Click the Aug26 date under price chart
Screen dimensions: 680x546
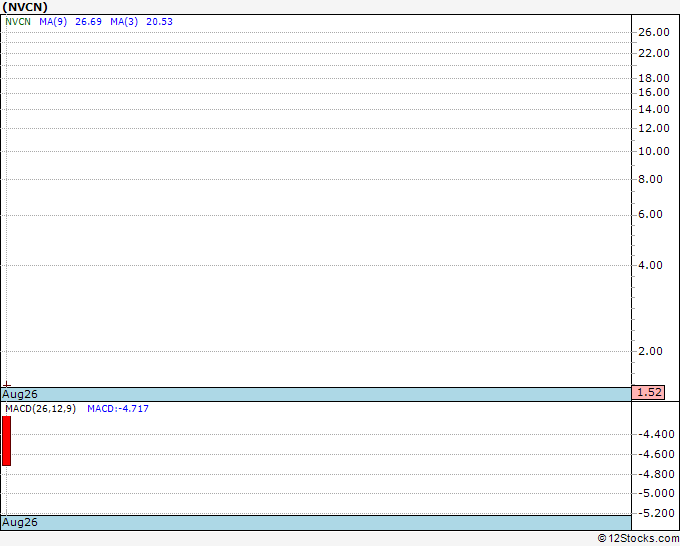(x=20, y=394)
